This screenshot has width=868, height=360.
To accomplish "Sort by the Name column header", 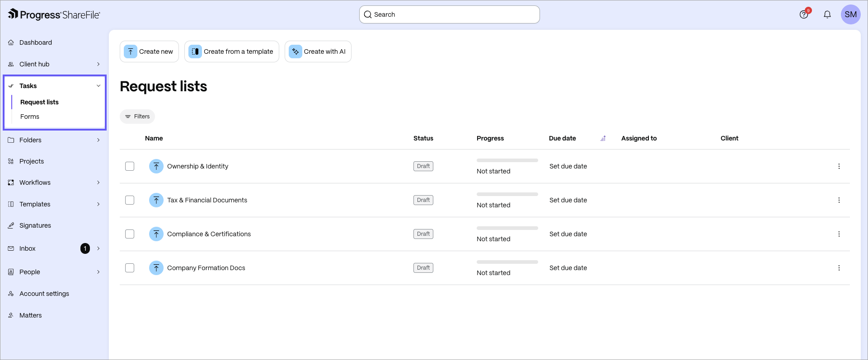I will coord(154,138).
